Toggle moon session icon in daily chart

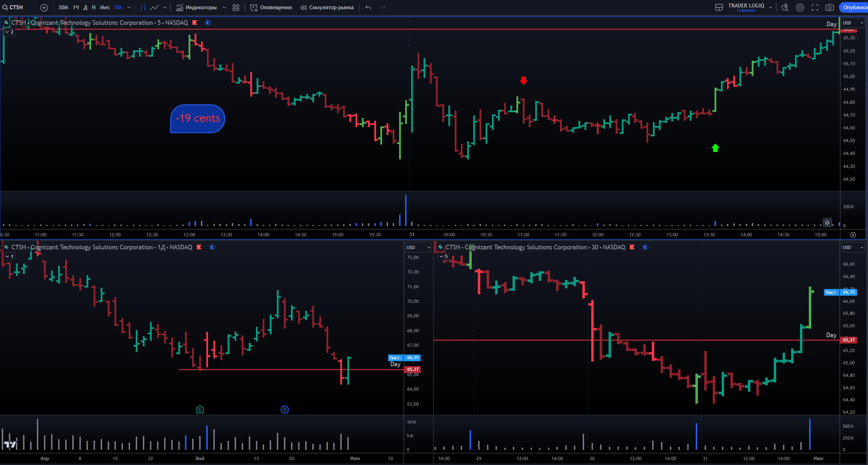(x=212, y=247)
